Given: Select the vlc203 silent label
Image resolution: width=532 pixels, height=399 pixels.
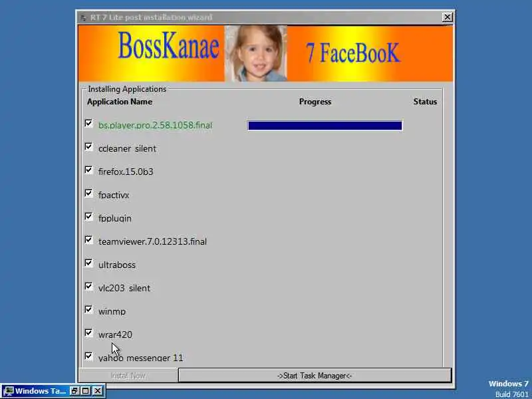Looking at the screenshot, I should click(124, 288).
